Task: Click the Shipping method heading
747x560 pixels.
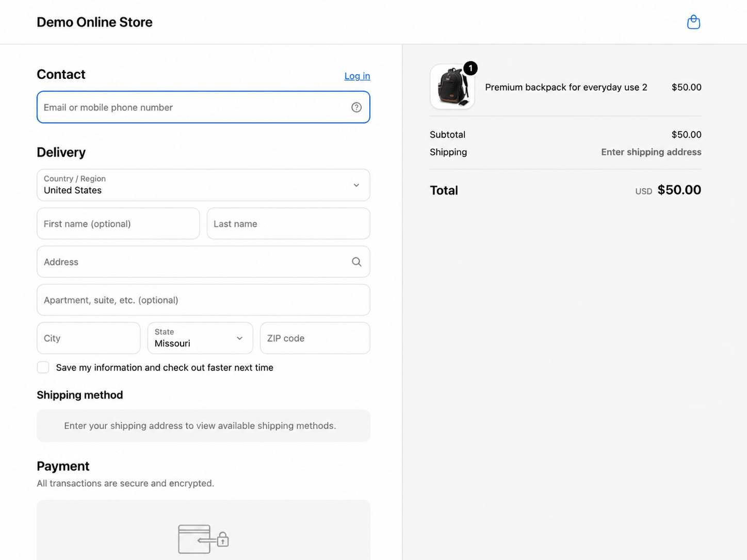Action: click(x=80, y=395)
